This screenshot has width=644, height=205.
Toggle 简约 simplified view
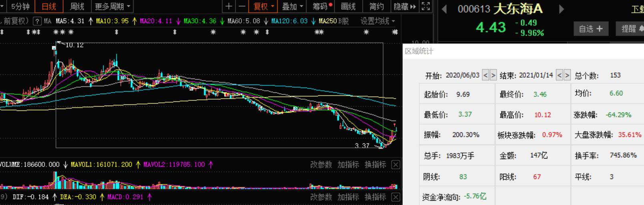[376, 6]
